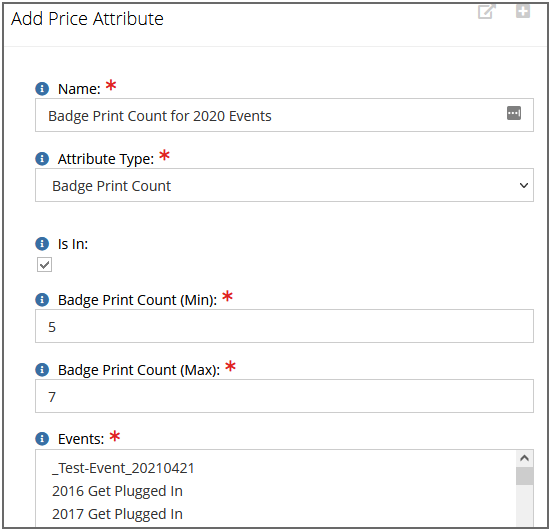Click the edit pencil icon in header
Image resolution: width=551 pixels, height=531 pixels.
click(x=487, y=12)
